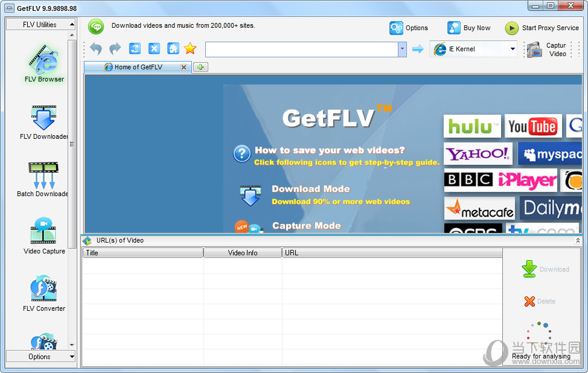Open the Hulu site logo
This screenshot has width=588, height=373.
point(472,126)
